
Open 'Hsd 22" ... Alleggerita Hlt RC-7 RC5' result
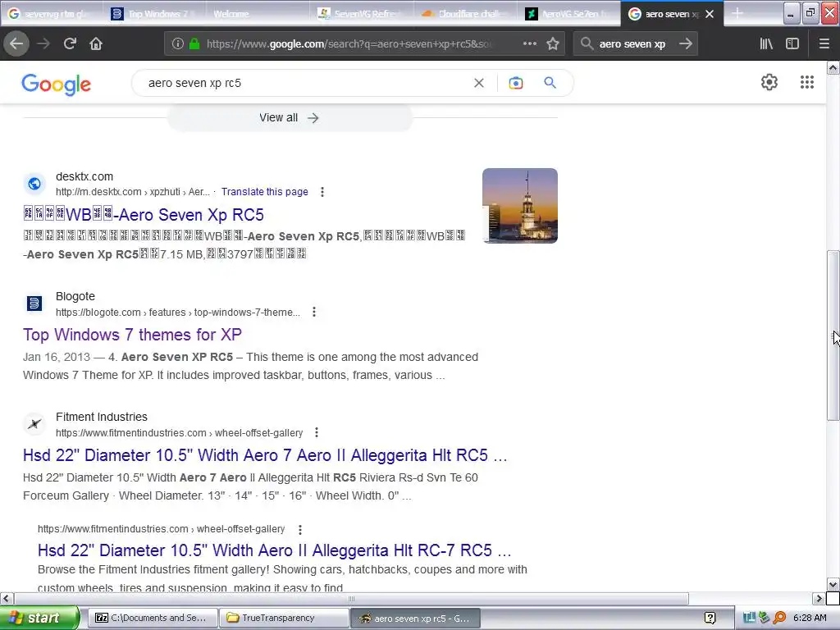point(274,550)
